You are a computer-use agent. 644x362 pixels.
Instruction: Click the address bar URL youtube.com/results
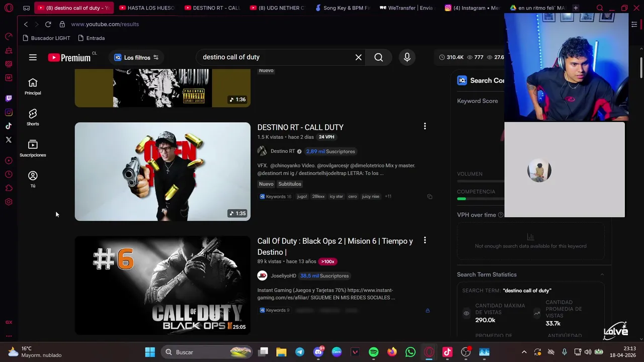coord(105,24)
